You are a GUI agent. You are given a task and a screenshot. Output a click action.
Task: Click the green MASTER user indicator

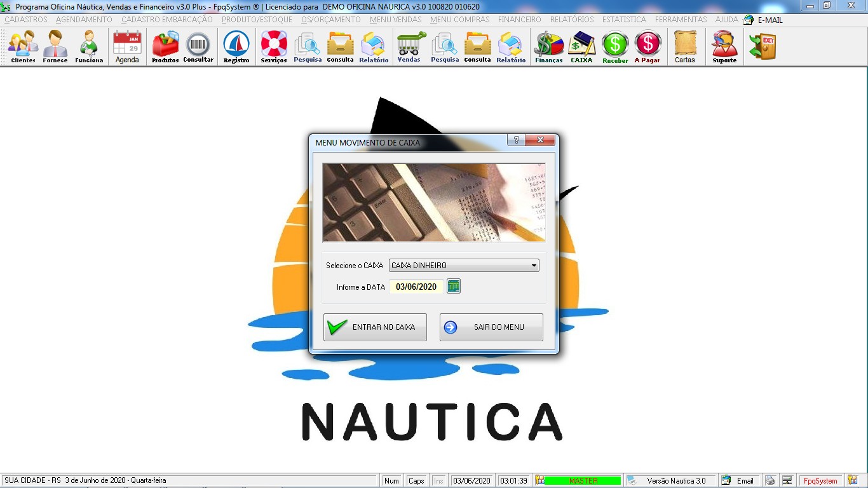click(x=583, y=480)
